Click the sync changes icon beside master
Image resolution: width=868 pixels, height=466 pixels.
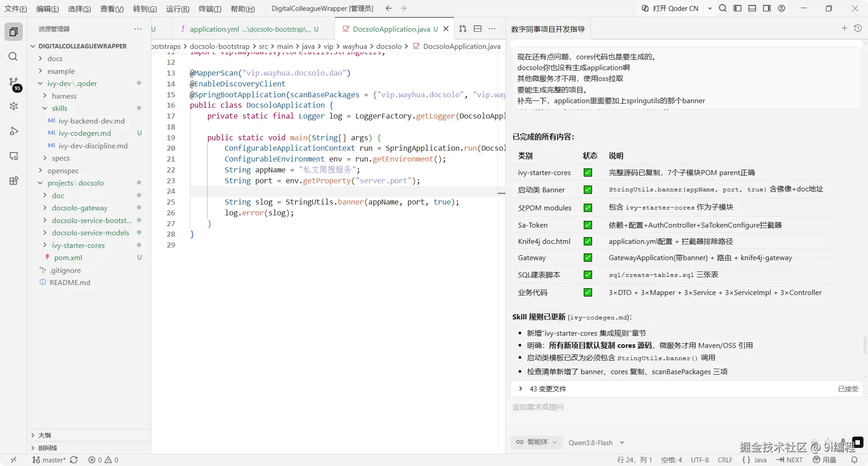coord(74,460)
